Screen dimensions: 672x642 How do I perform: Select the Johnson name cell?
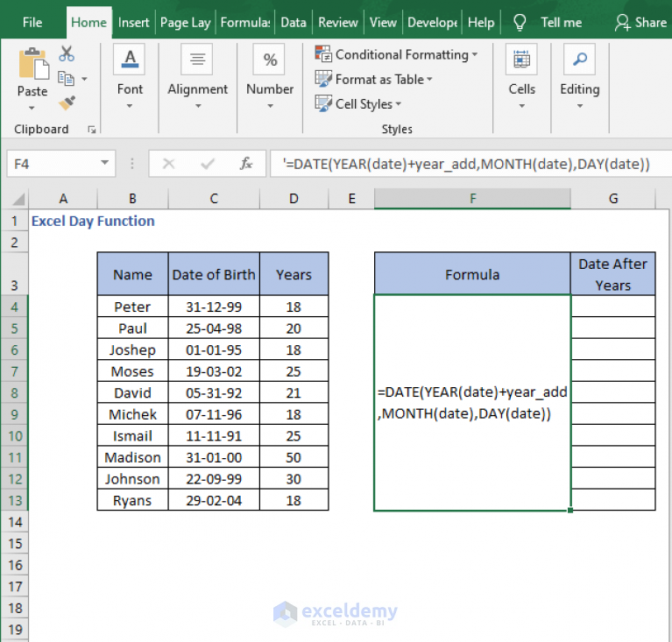point(132,479)
